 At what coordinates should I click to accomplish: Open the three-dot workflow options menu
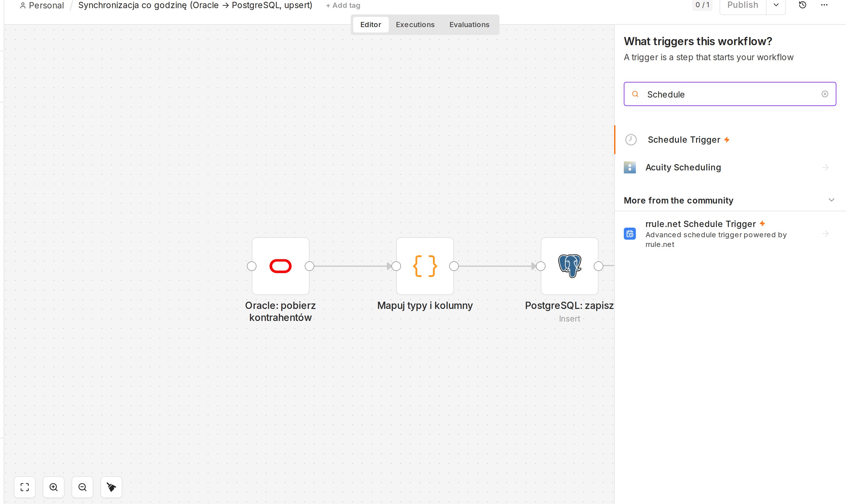point(824,5)
